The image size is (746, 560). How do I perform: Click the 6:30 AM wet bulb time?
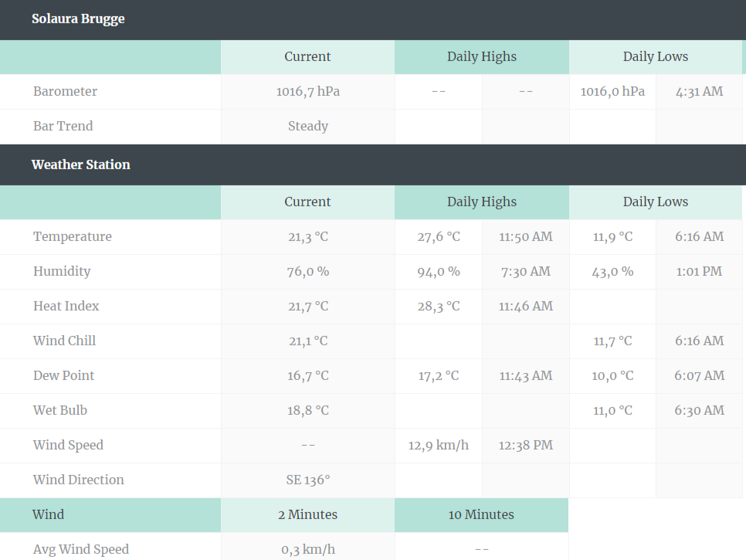click(700, 410)
